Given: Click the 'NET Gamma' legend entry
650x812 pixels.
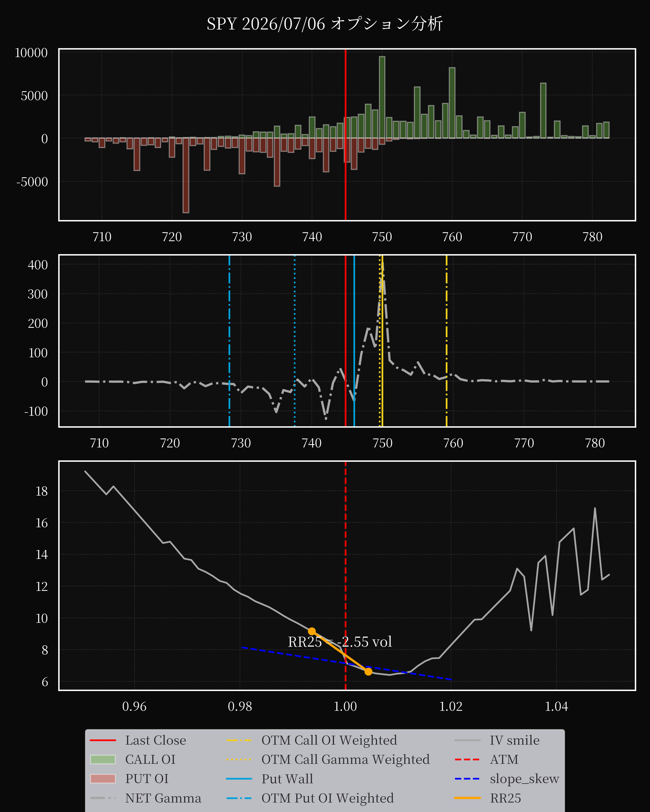Looking at the screenshot, I should [146, 798].
